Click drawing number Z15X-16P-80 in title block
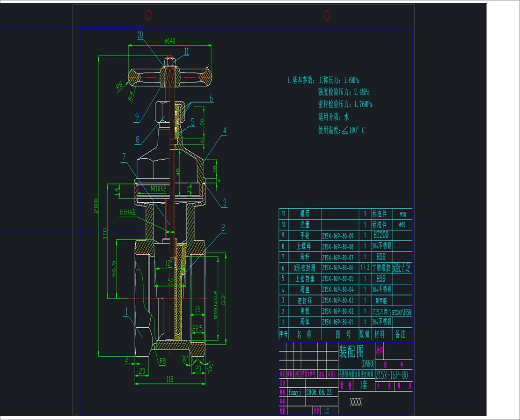 point(392,375)
